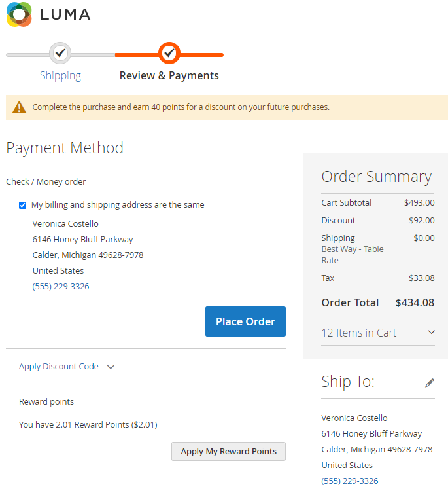Screen dimensions: 448x493
Task: Expand Apply Discount Code chevron arrow
Action: (x=111, y=367)
